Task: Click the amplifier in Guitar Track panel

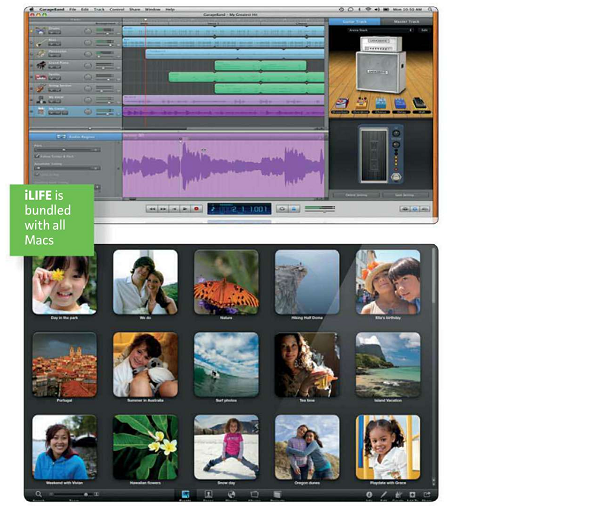Action: 380,65
